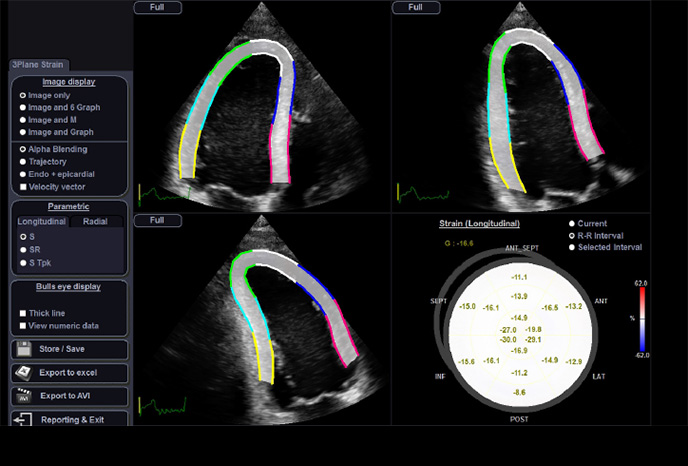688x466 pixels.
Task: Click the red-blue strain color scale bar
Action: point(641,319)
